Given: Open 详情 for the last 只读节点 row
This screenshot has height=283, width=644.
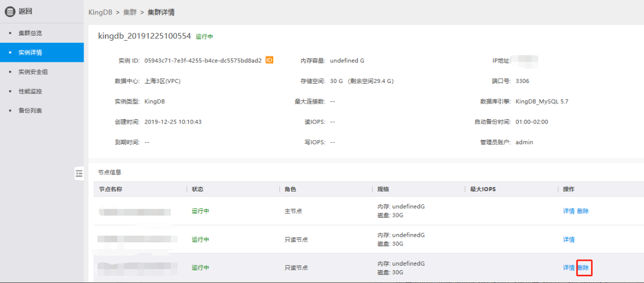Looking at the screenshot, I should pyautogui.click(x=569, y=268).
